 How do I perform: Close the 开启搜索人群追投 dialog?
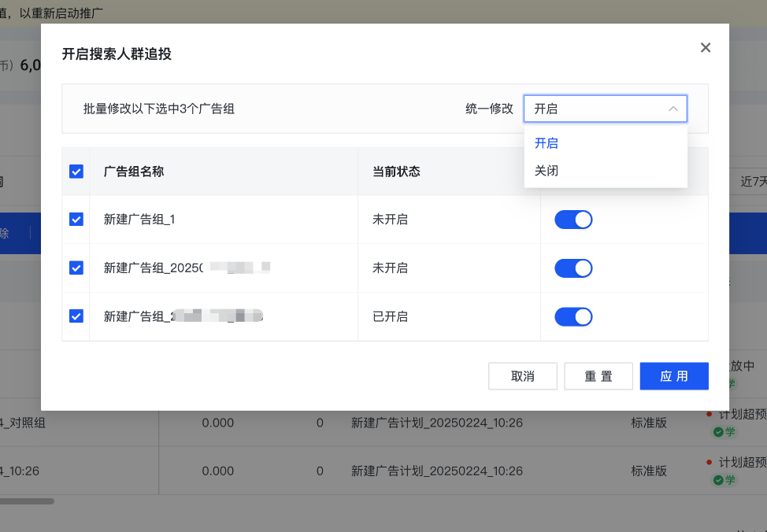pos(705,47)
